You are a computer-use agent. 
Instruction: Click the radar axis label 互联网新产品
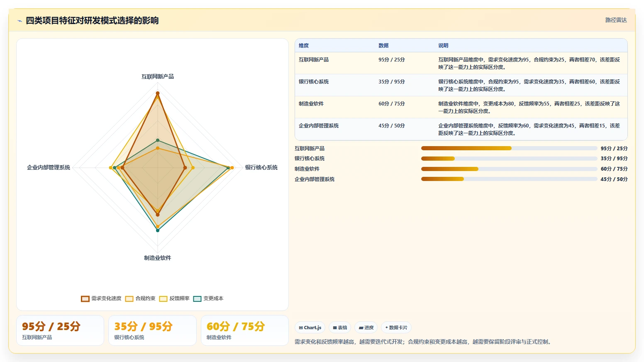coord(158,77)
